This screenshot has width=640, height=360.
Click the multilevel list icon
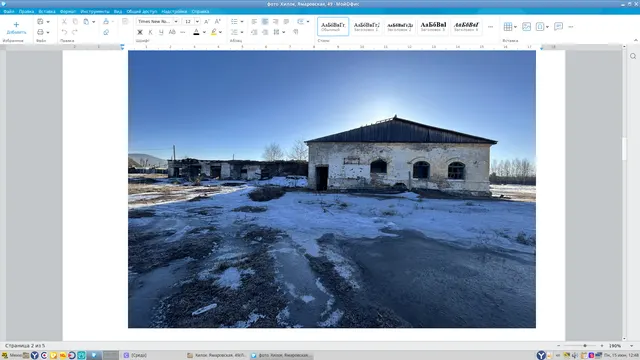pos(234,32)
